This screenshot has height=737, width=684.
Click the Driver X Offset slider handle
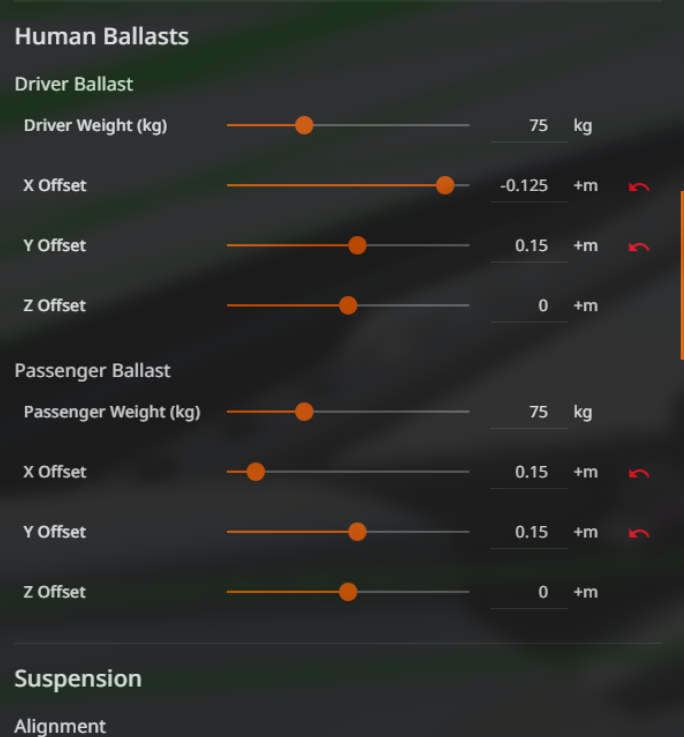(445, 185)
